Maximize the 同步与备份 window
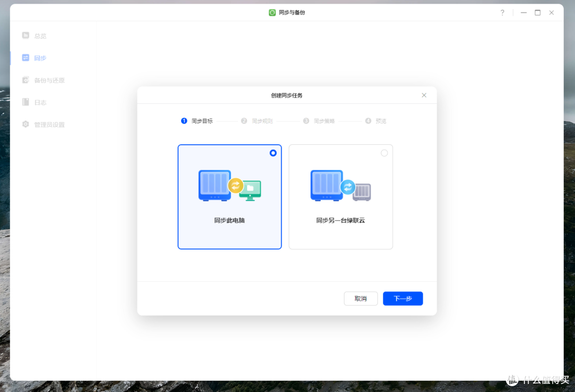Screen dimensions: 575x392 click(x=538, y=12)
